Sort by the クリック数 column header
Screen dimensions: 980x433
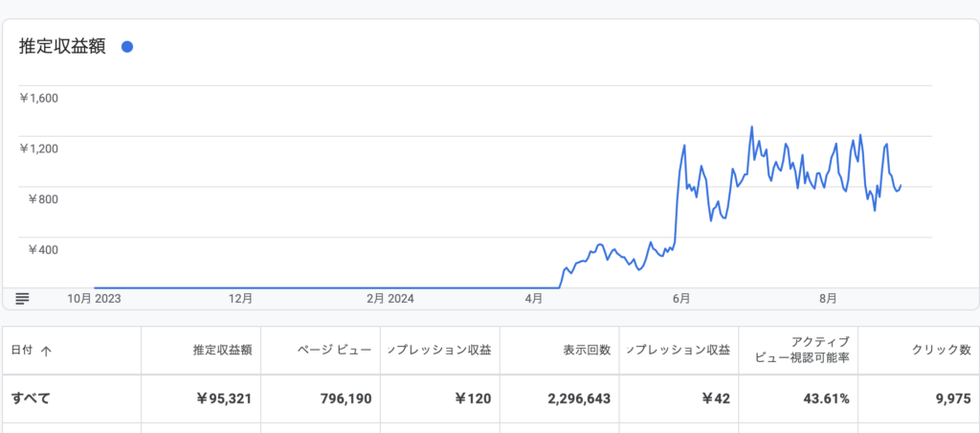pos(937,351)
